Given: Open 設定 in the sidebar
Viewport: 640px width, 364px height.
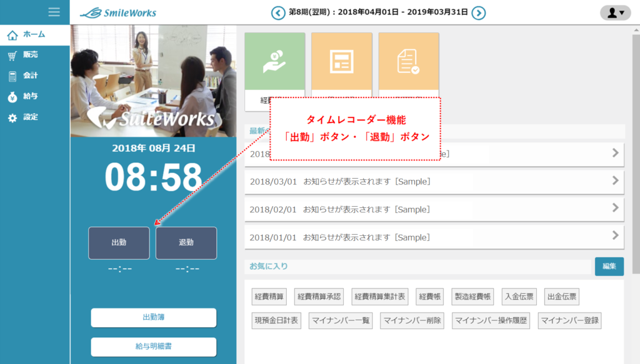Looking at the screenshot, I should (35, 117).
